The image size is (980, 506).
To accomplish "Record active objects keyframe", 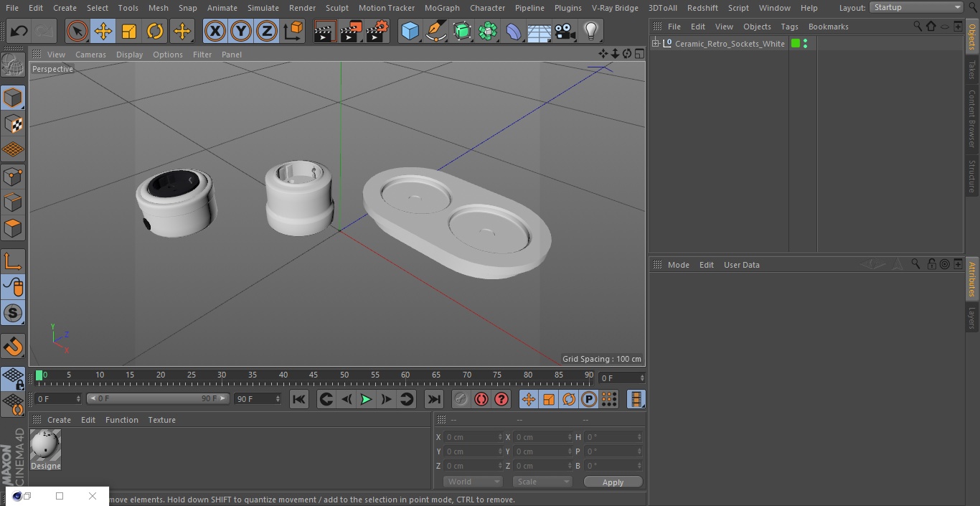I will tap(461, 399).
